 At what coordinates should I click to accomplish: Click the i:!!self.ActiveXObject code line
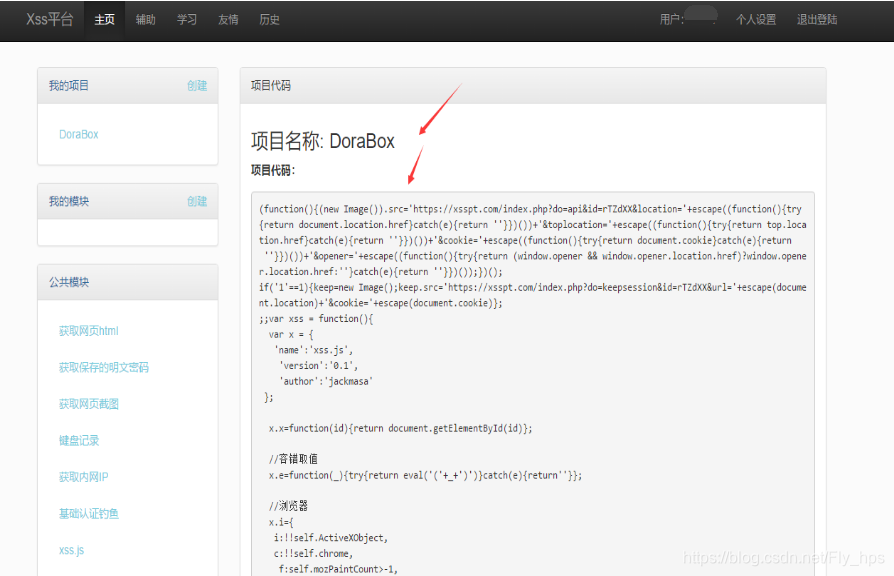point(331,538)
